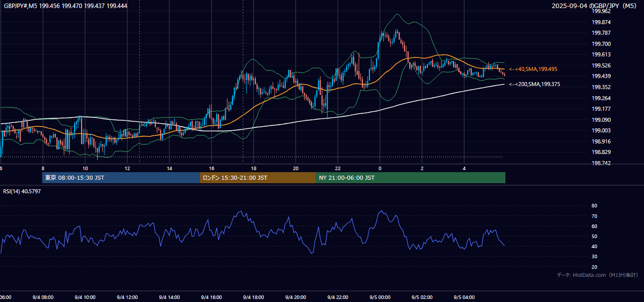Select the NY 21:00-06:00 JST session bar
The height and width of the screenshot is (302, 644).
point(411,178)
